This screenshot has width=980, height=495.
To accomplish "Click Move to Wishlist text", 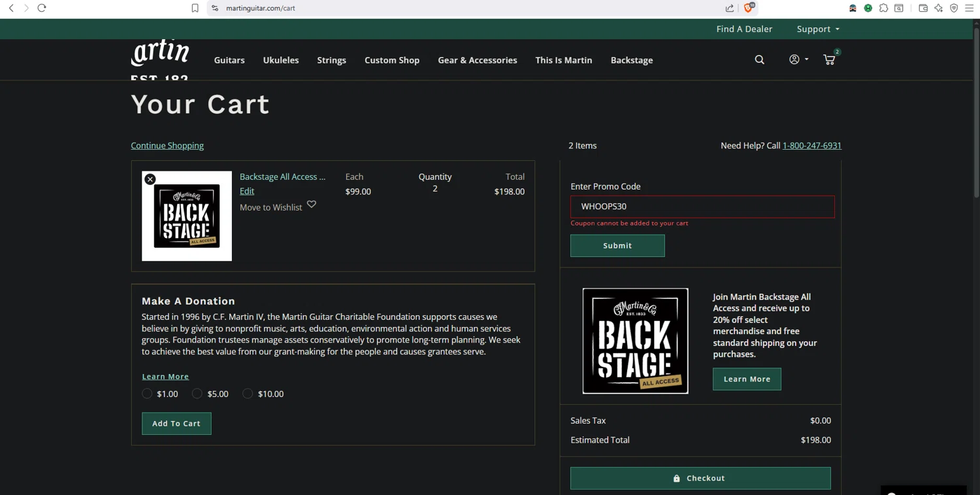I will pyautogui.click(x=270, y=207).
